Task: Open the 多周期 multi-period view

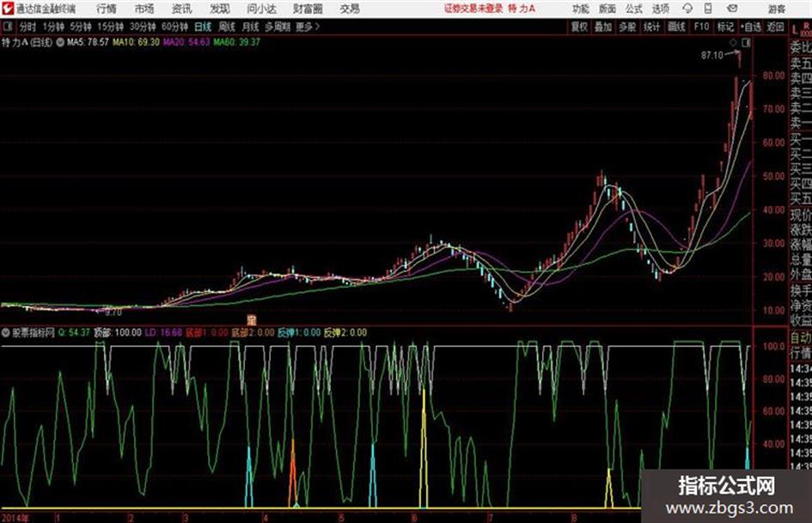Action: coord(278,27)
